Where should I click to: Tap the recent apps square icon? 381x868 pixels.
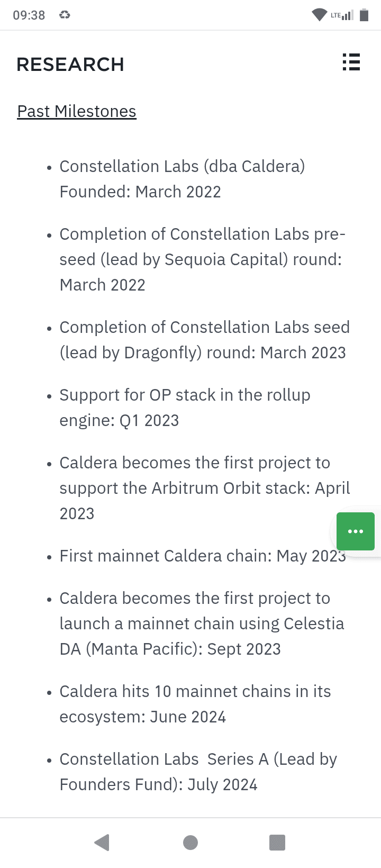pyautogui.click(x=277, y=842)
